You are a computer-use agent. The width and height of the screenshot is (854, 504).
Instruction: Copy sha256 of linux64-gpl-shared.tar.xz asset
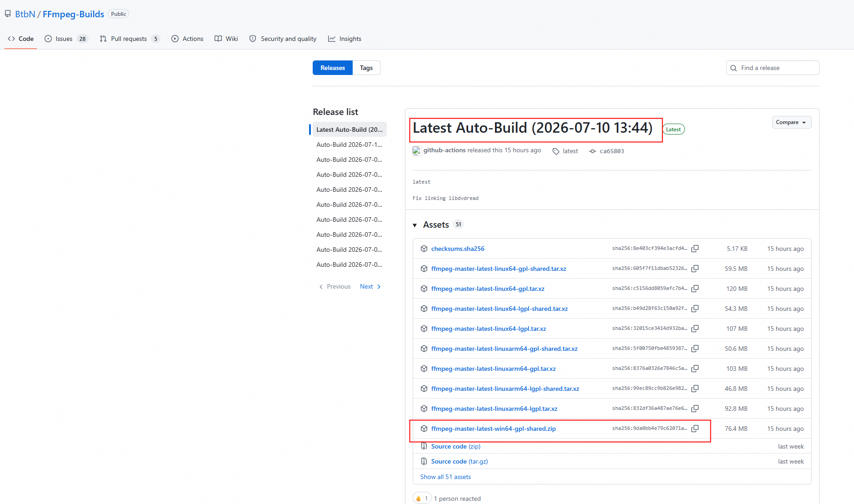pos(695,269)
